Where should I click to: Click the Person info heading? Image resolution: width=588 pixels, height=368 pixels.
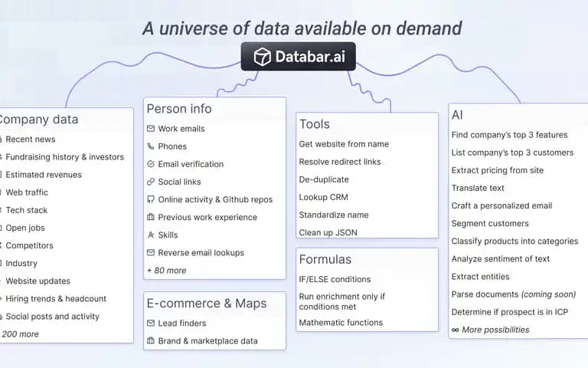[179, 109]
